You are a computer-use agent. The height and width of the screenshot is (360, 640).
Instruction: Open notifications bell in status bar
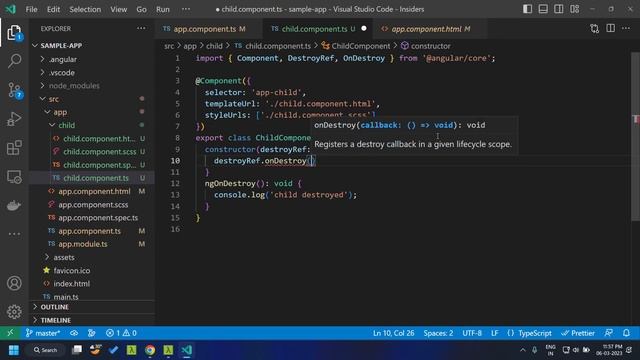click(x=626, y=333)
